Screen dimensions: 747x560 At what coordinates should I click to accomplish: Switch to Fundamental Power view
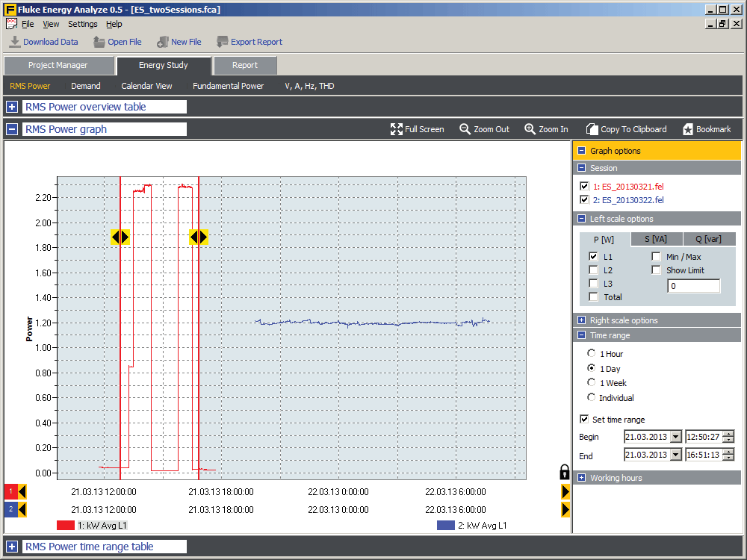[x=228, y=86]
